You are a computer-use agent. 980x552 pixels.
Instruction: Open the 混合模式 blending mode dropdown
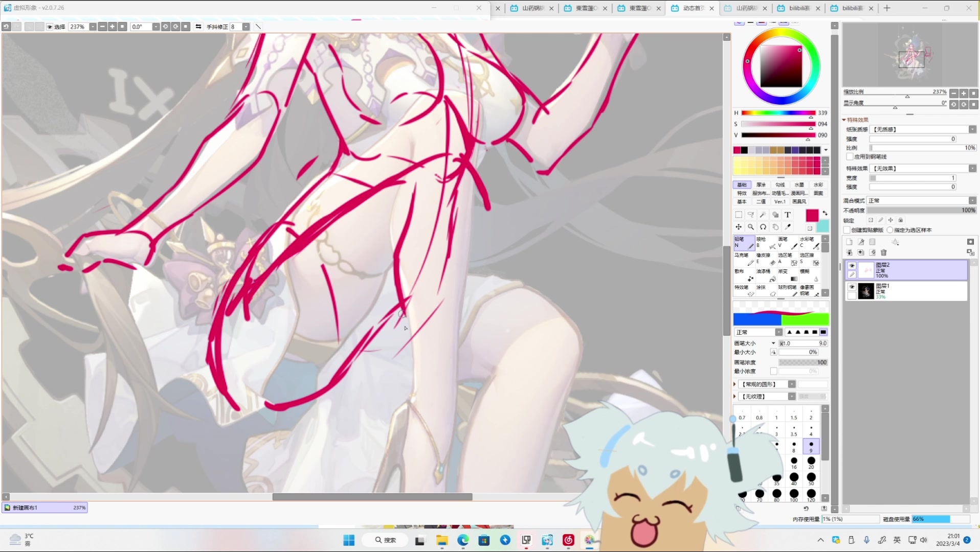(972, 201)
